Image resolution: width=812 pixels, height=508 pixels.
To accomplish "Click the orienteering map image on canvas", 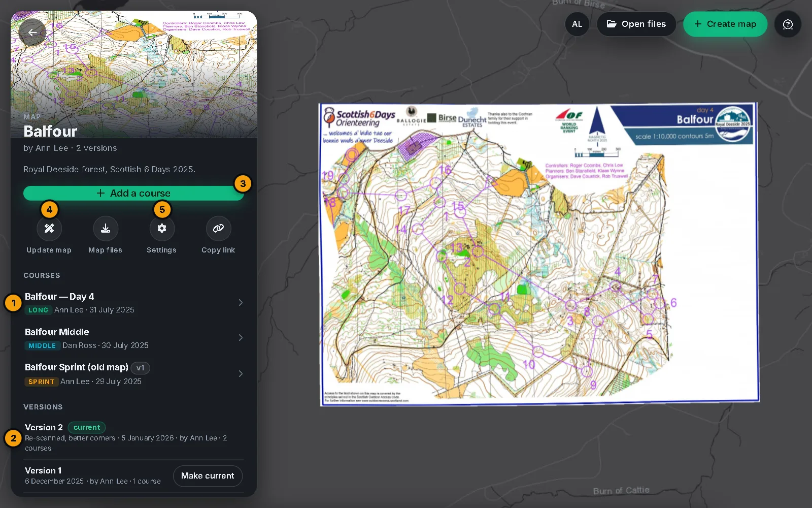I will pyautogui.click(x=539, y=254).
